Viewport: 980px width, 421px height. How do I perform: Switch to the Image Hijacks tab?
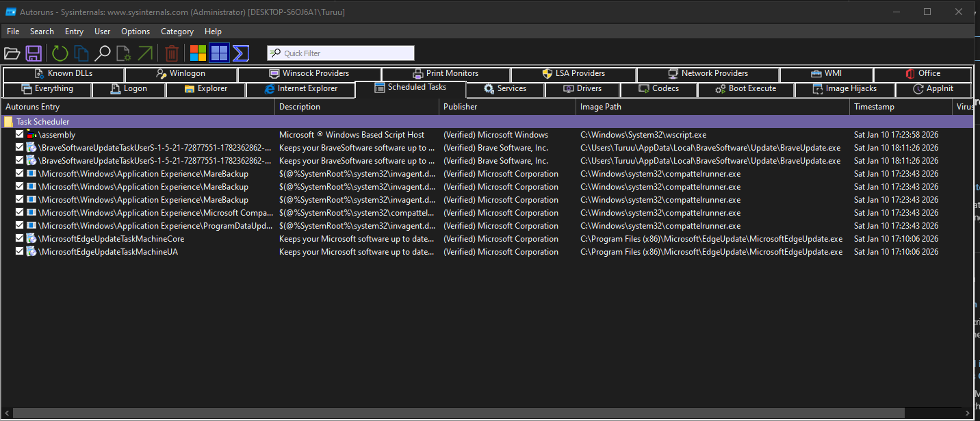(844, 89)
